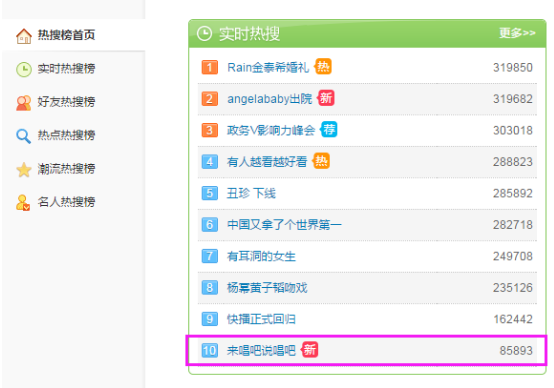Click the blue 荐 badge beside 政务V影响力峰会
Screen dimensions: 554x388
(x=329, y=129)
